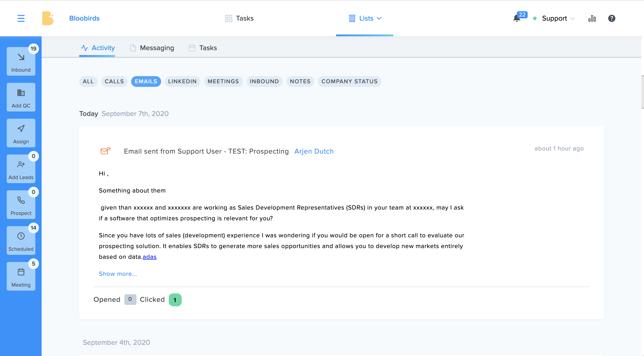Click the sent email envelope icon

click(x=105, y=151)
